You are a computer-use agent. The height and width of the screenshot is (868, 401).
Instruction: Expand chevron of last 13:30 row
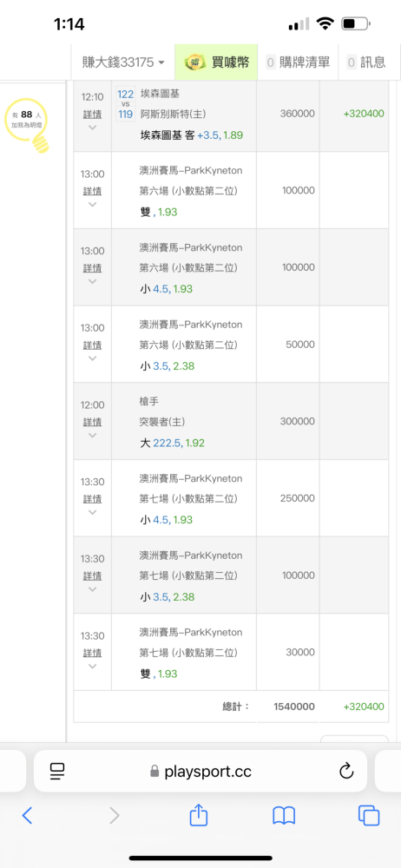coord(92,666)
